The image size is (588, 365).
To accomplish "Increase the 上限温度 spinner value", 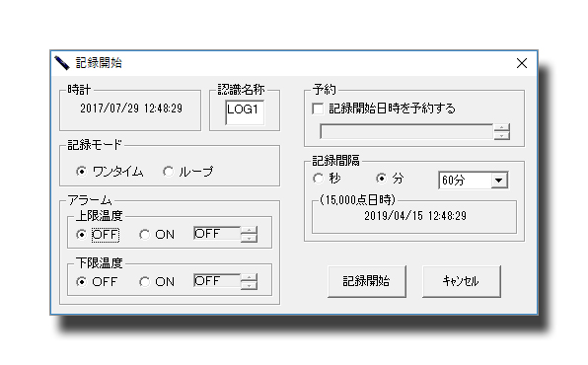I will [x=249, y=230].
